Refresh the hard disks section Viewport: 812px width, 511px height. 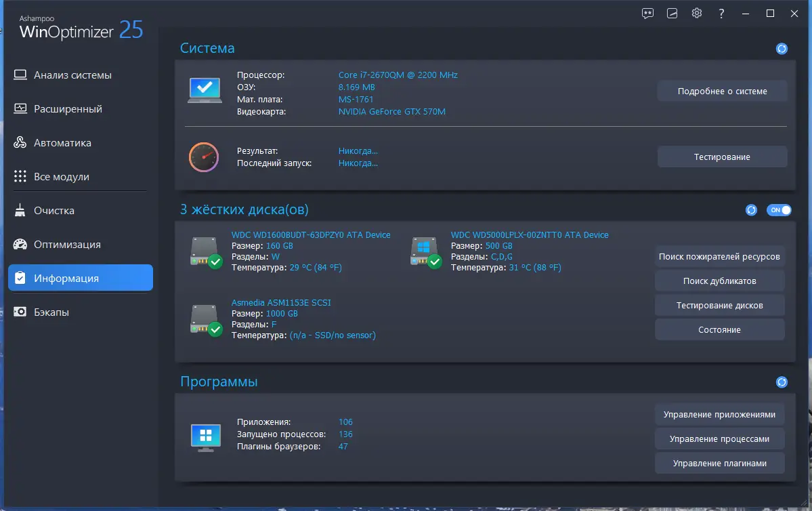(751, 210)
